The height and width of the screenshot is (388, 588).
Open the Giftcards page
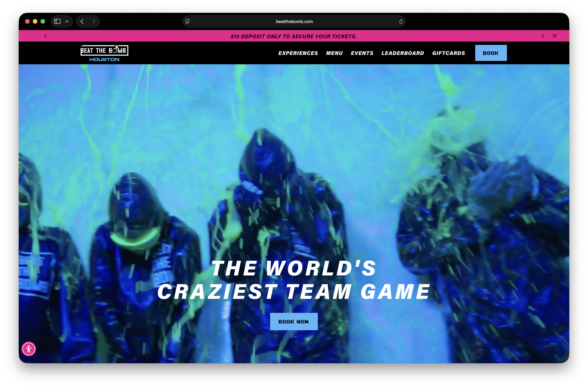coord(449,53)
